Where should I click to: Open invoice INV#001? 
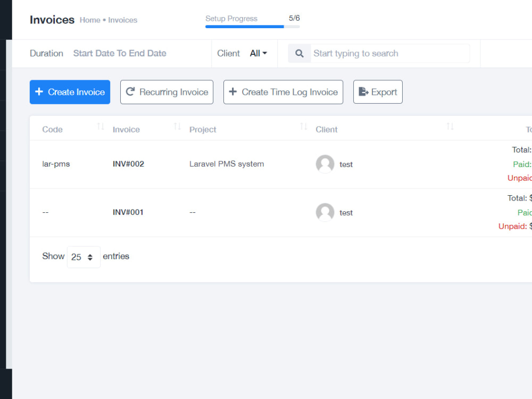coord(128,212)
